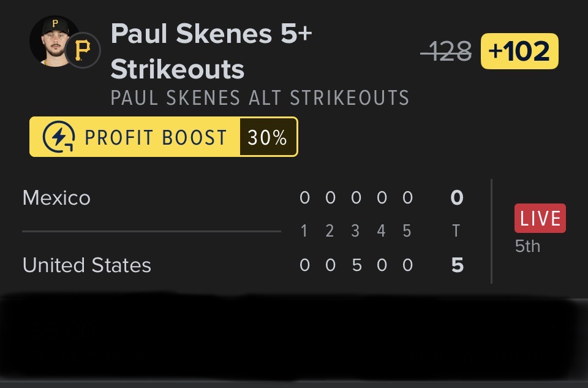Screen dimensions: 588x388
Task: Tap the PAUL SKENES ALT STRIKEOUTS subtitle
Action: 260,98
